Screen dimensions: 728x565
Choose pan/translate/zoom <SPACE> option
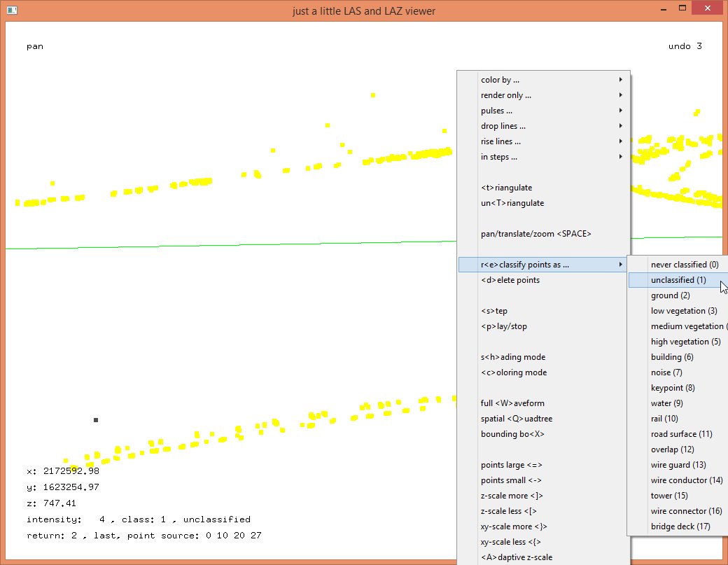tap(535, 234)
